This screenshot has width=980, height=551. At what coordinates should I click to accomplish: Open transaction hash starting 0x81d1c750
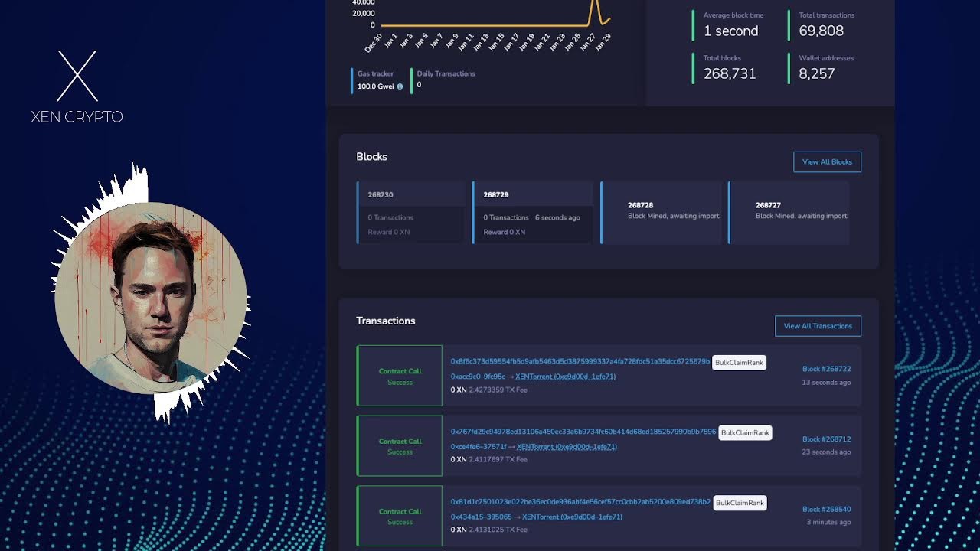tap(580, 502)
